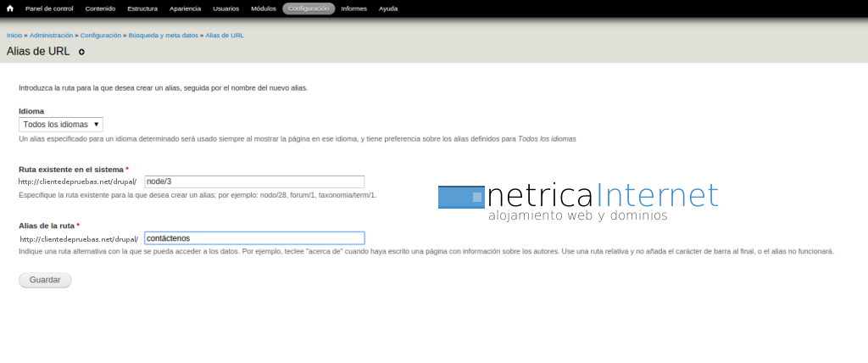Click the Alias de la ruta input
The image size is (868, 363).
pyautogui.click(x=254, y=238)
